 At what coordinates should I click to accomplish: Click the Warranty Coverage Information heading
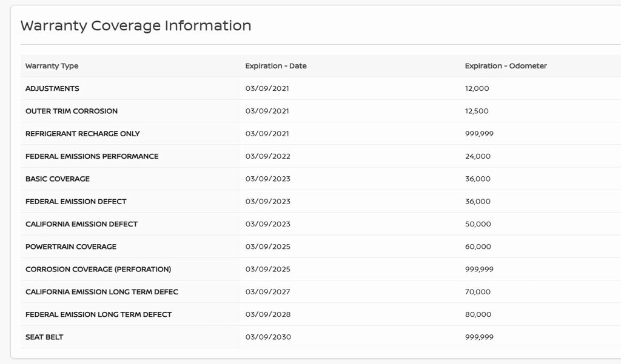(x=136, y=26)
